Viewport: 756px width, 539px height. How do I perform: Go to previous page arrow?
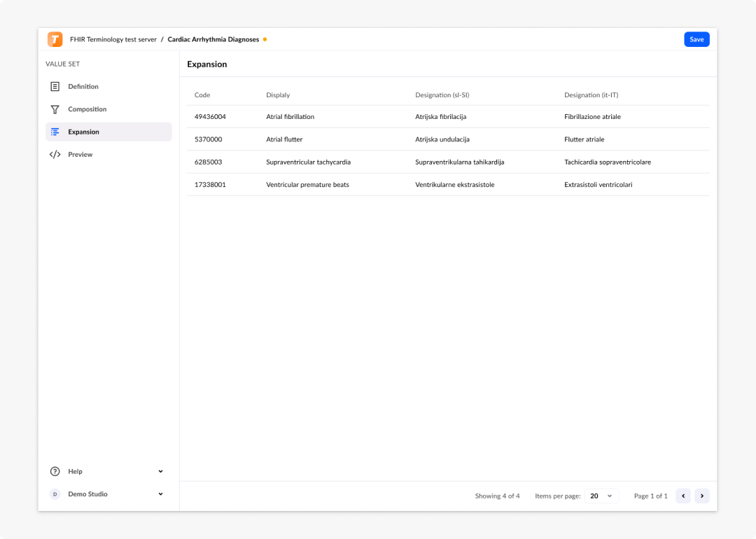coord(683,496)
